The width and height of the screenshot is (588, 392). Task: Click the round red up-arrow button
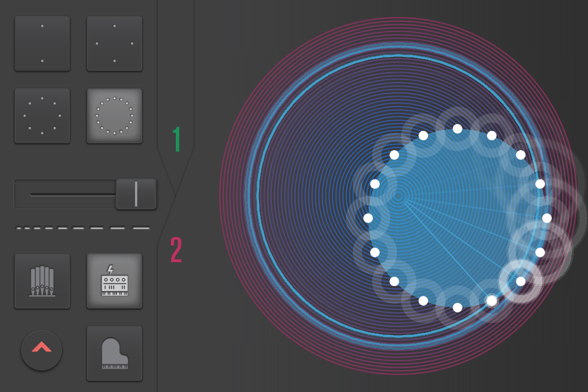(x=42, y=350)
